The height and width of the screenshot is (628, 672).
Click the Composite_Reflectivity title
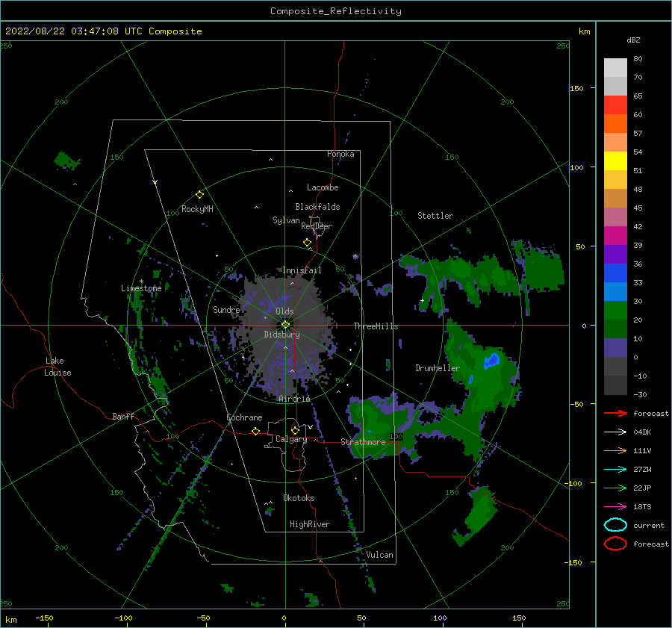[336, 11]
